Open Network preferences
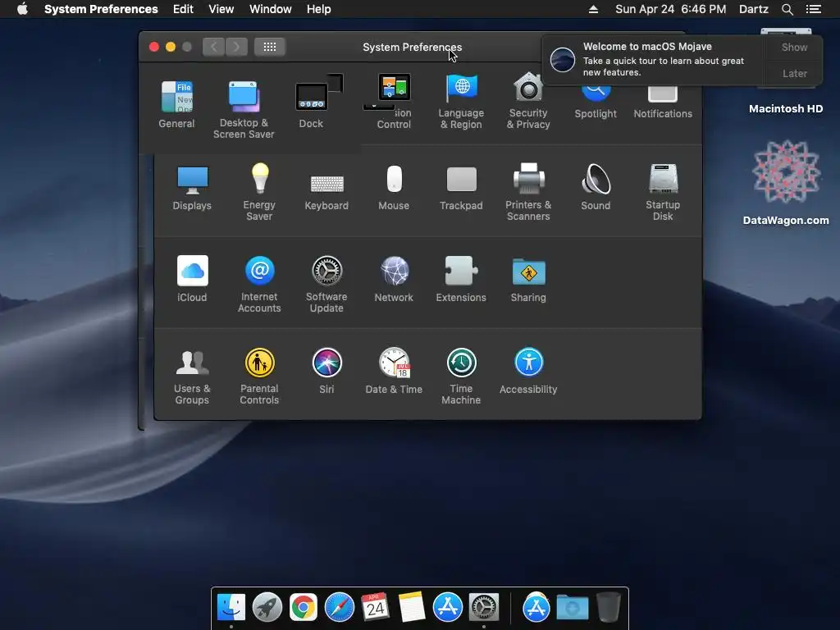Image resolution: width=840 pixels, height=630 pixels. pyautogui.click(x=394, y=279)
